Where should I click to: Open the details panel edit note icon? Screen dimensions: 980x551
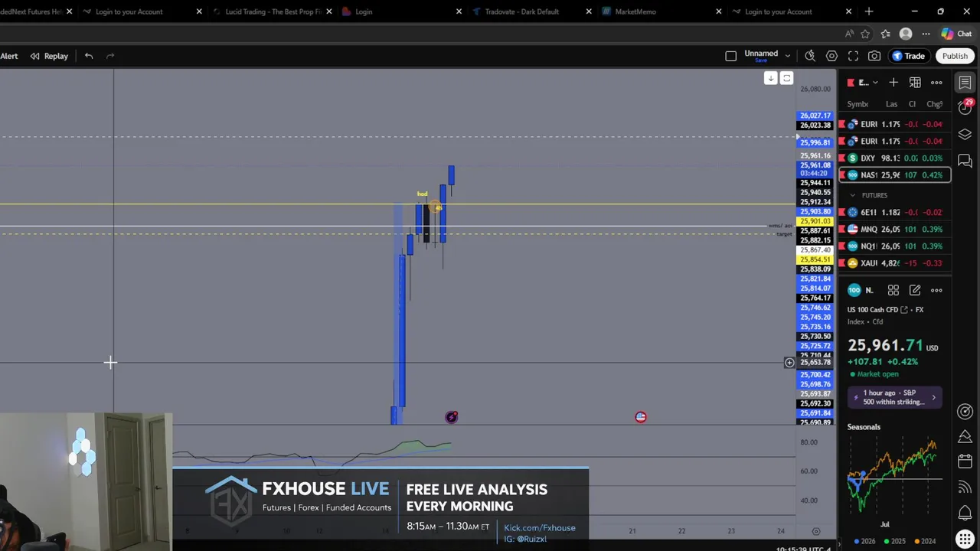(915, 290)
